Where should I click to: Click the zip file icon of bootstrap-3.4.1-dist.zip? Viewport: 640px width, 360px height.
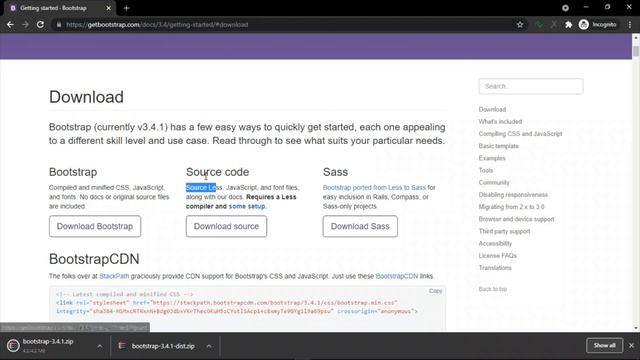point(122,346)
